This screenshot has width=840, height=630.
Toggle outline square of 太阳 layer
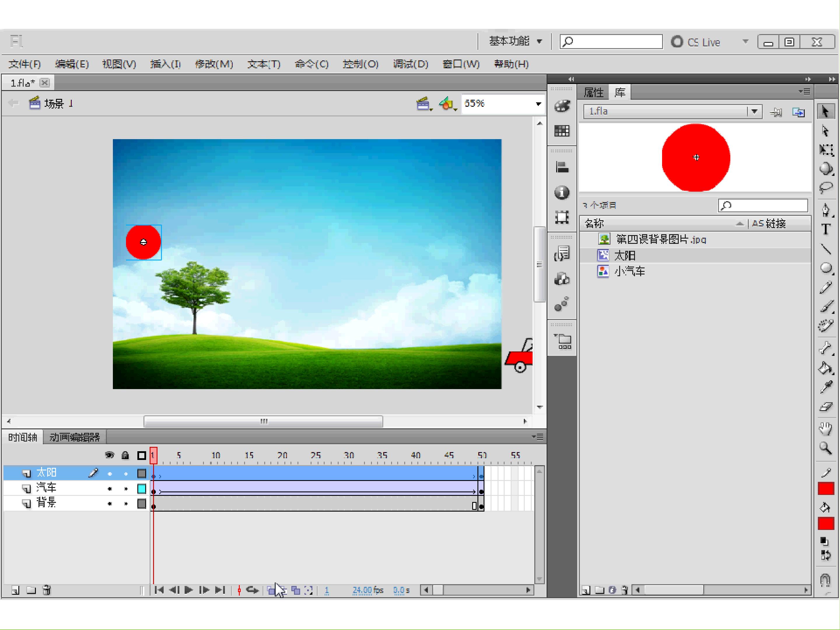click(142, 474)
